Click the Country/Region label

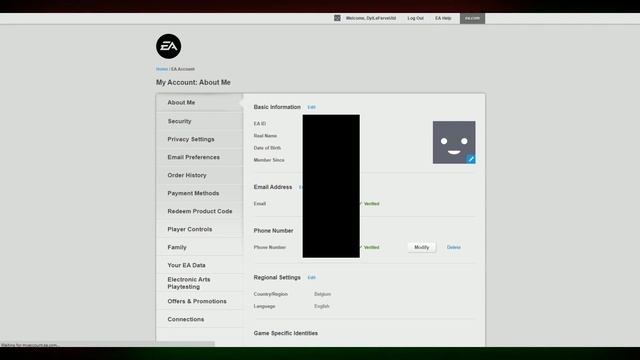point(271,294)
